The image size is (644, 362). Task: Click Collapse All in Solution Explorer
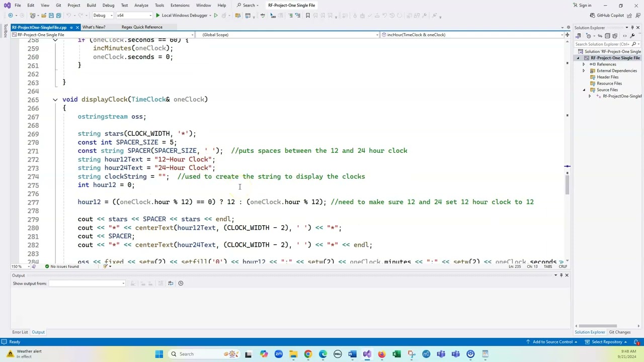(607, 36)
